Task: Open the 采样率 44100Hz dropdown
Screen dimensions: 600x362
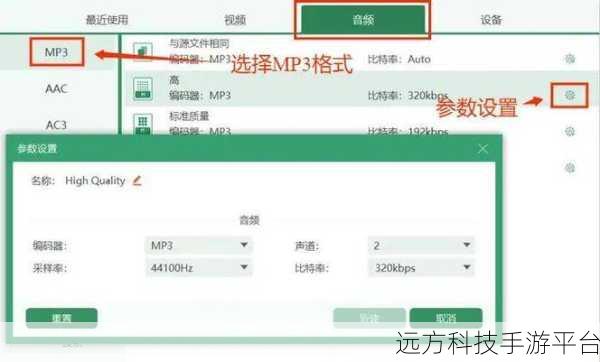Action: (x=199, y=267)
